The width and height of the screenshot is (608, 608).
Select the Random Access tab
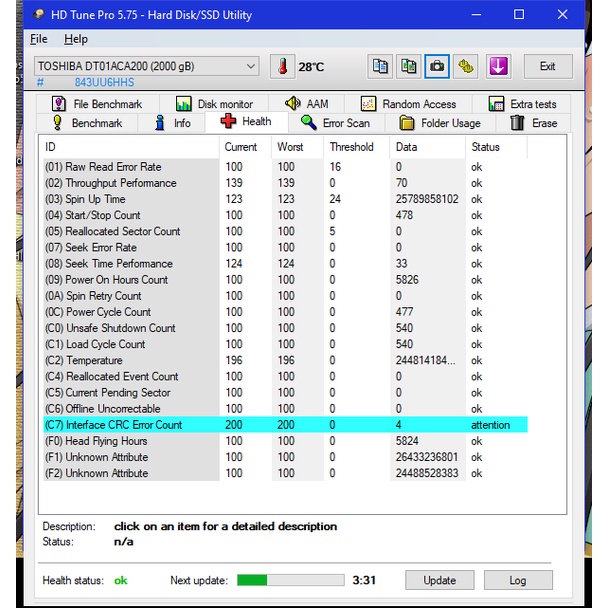coord(408,104)
